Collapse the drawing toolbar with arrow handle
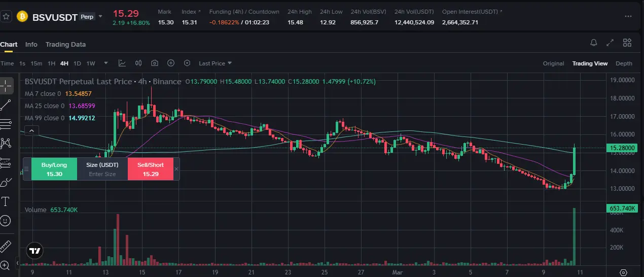Screen dimensions: 644x277 coord(18,263)
